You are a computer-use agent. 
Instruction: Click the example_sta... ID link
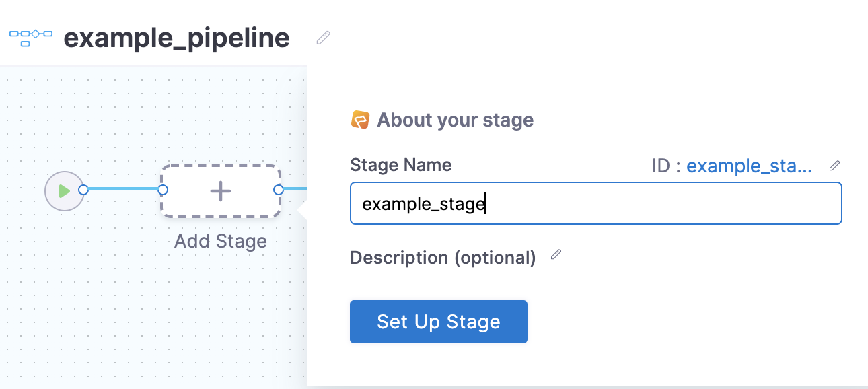click(749, 166)
